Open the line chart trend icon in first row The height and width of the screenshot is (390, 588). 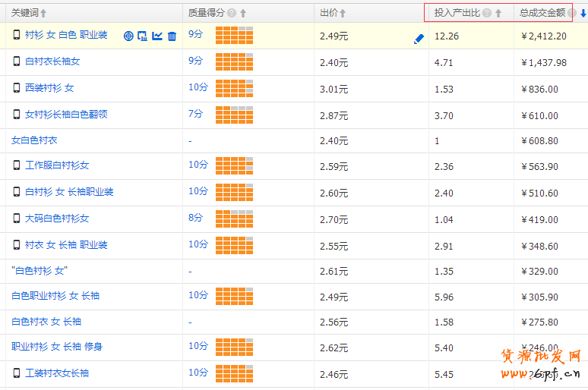tap(157, 36)
